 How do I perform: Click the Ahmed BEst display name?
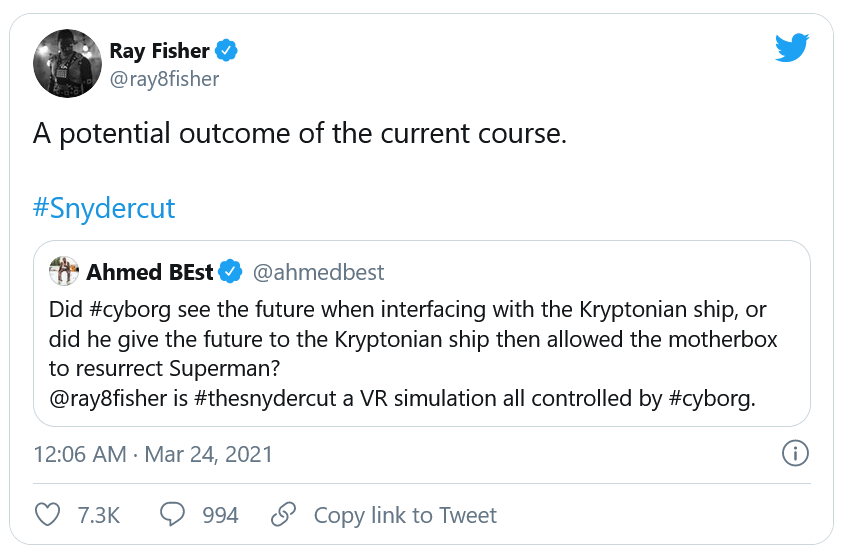[150, 272]
